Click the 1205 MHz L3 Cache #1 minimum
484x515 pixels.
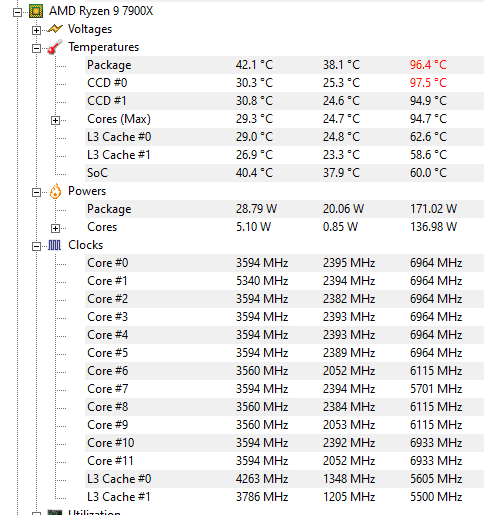pyautogui.click(x=349, y=497)
